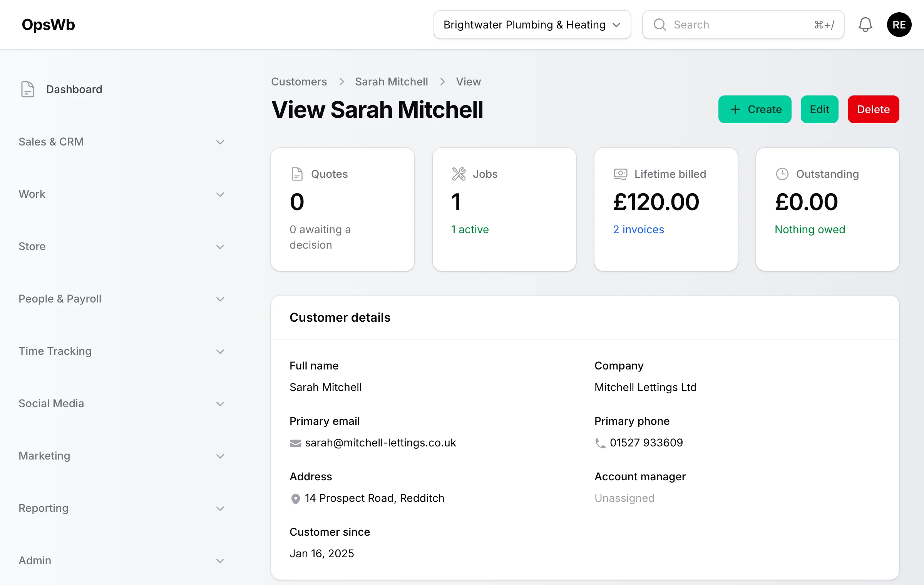The height and width of the screenshot is (585, 924).
Task: Click the phone handset icon
Action: pyautogui.click(x=600, y=443)
